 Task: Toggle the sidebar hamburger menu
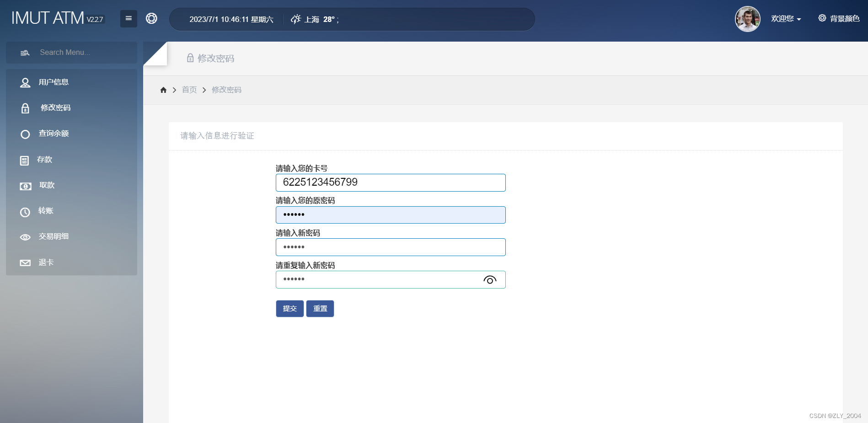(129, 19)
